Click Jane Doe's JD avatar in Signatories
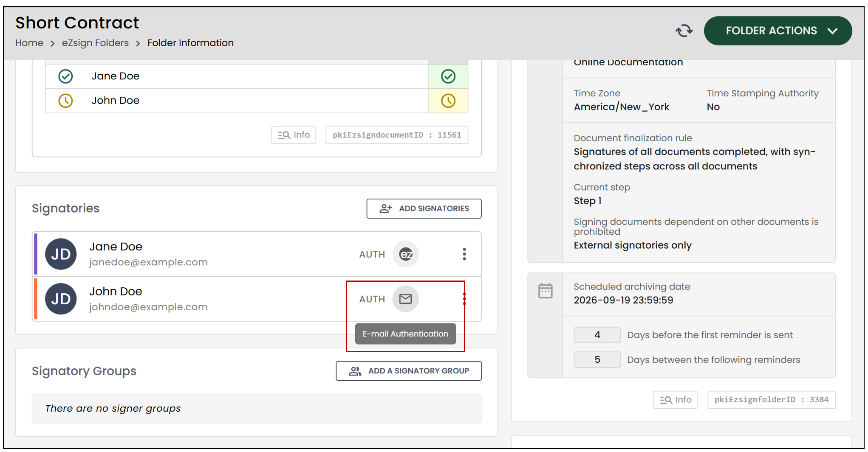868x452 pixels. coord(61,254)
